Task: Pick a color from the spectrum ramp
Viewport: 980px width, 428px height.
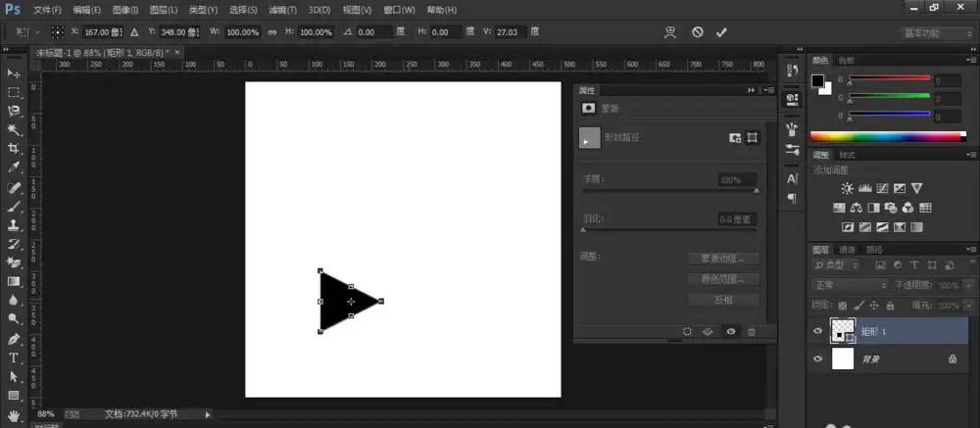Action: tap(888, 136)
